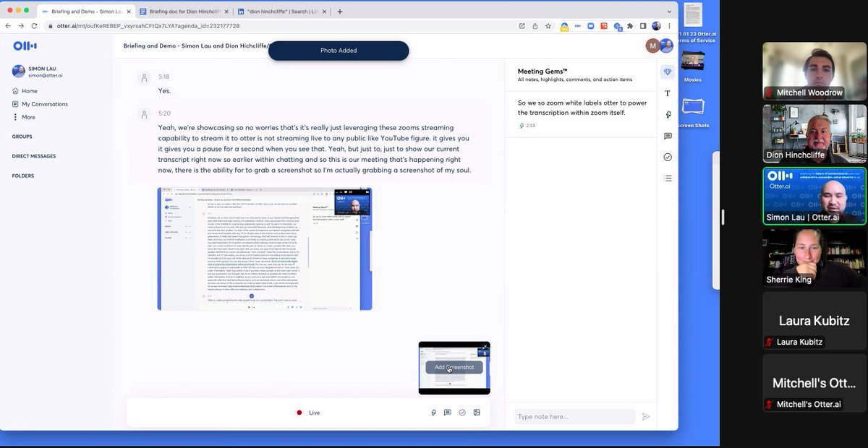Open the FOLDERS section
868x448 pixels.
23,176
